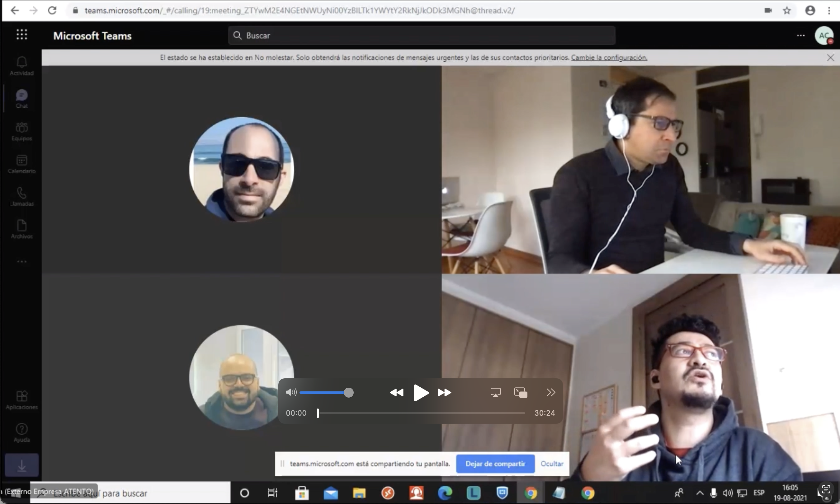Open the app launcher grid icon
The width and height of the screenshot is (840, 504).
tap(22, 34)
